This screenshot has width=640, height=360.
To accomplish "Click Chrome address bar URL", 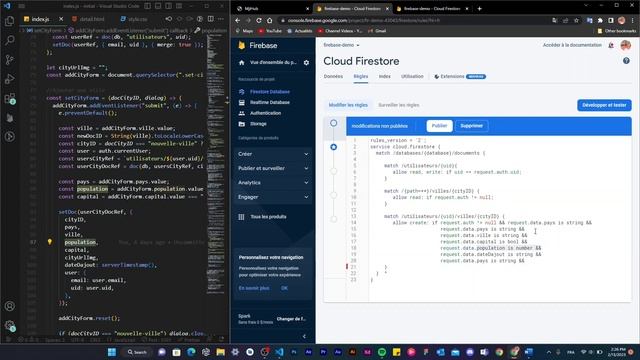I will [x=363, y=20].
